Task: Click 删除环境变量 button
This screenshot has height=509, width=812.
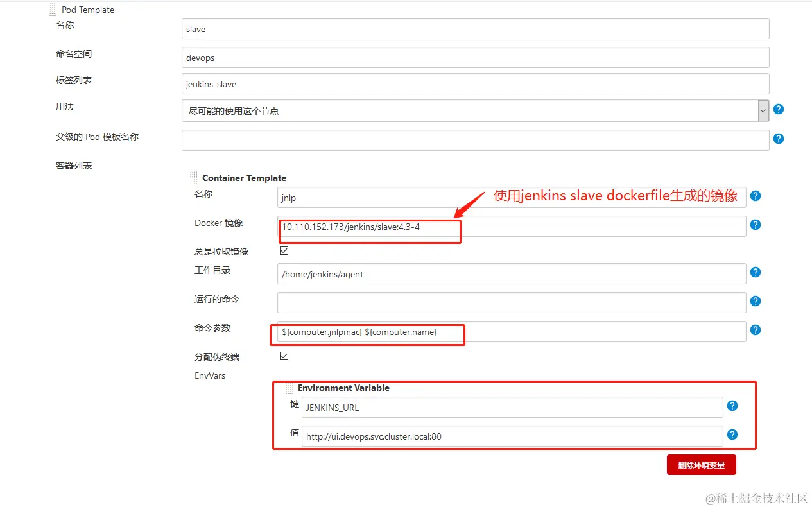Action: click(702, 465)
